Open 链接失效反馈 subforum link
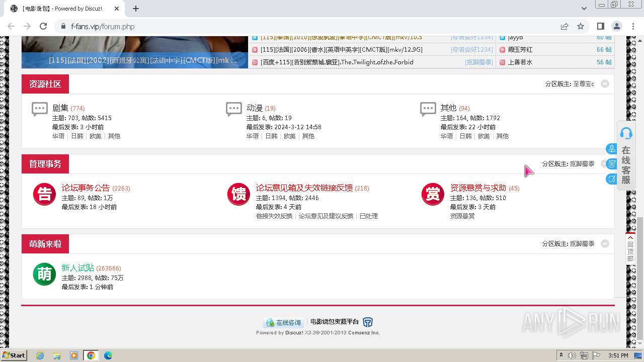 click(274, 216)
